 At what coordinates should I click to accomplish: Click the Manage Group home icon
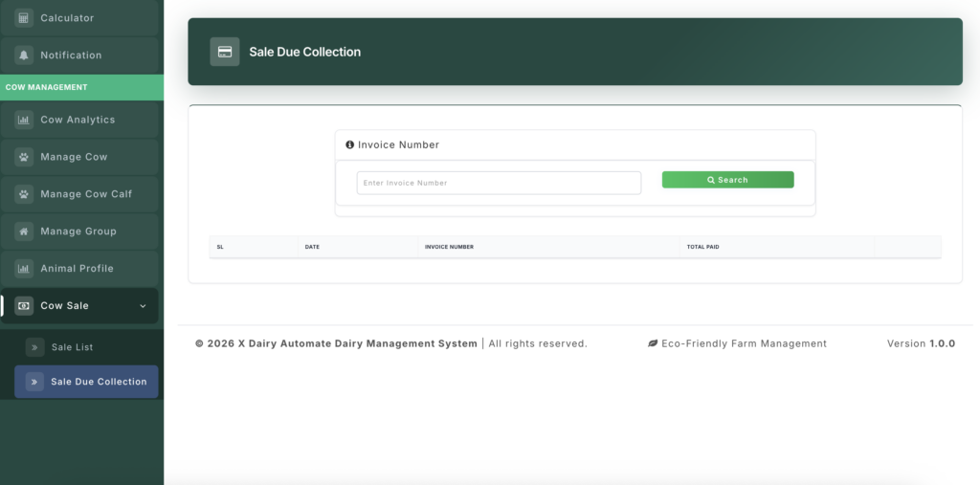click(24, 231)
